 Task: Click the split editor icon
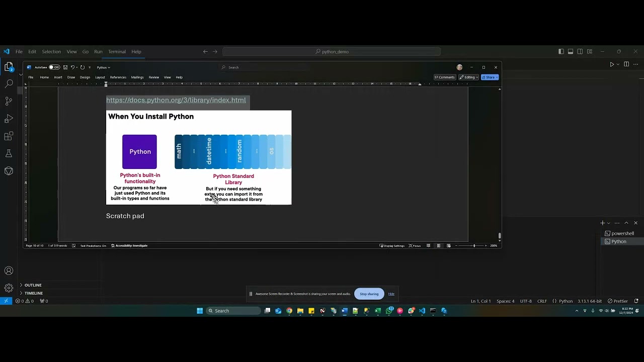click(626, 64)
